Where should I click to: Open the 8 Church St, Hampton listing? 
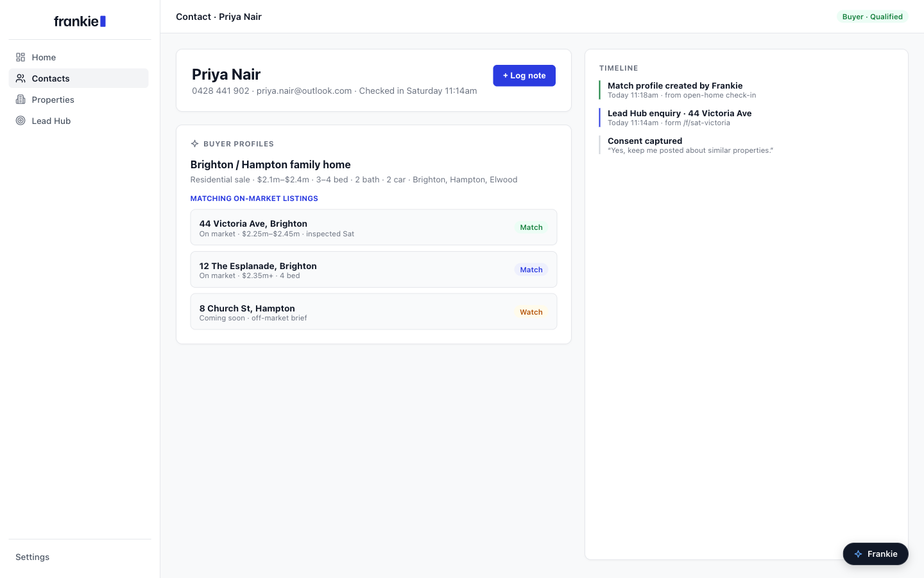click(373, 312)
